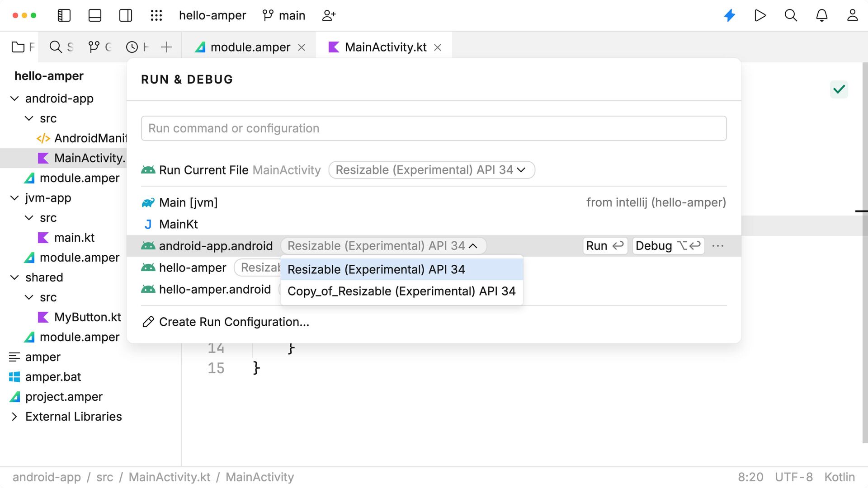Choose Resizable (Experimental) API 34 option
This screenshot has height=488, width=868.
tap(402, 269)
